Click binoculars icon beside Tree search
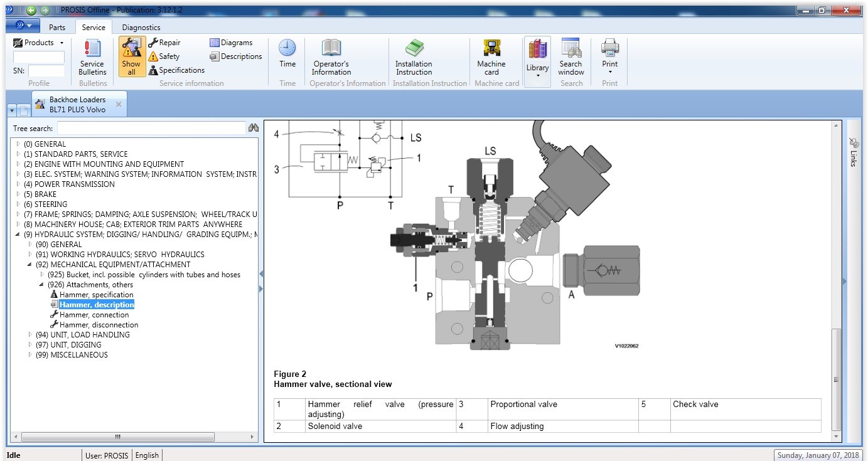The image size is (868, 461). click(254, 128)
